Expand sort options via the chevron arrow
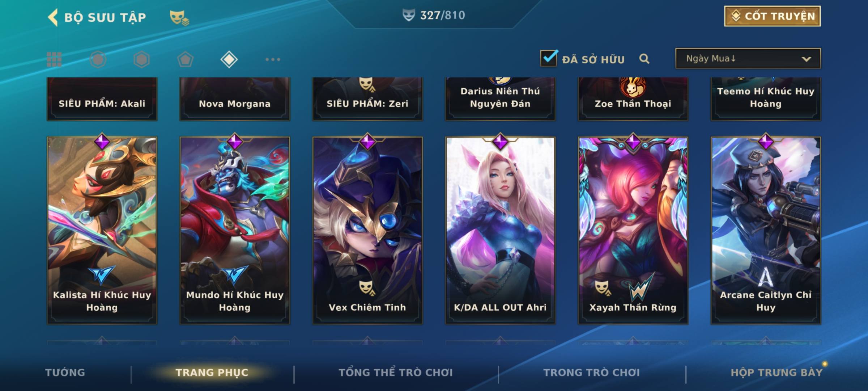868x391 pixels. [806, 59]
